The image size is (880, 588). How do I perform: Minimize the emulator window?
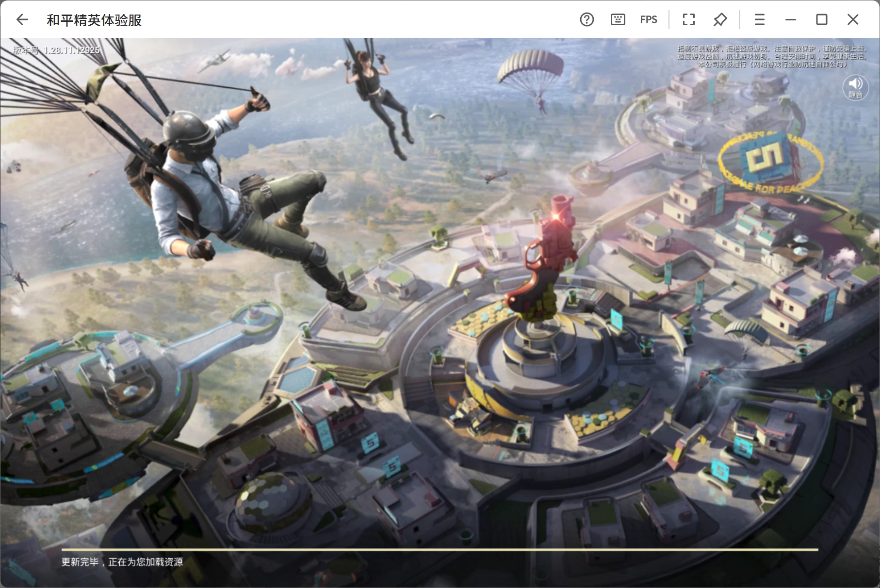coord(790,19)
